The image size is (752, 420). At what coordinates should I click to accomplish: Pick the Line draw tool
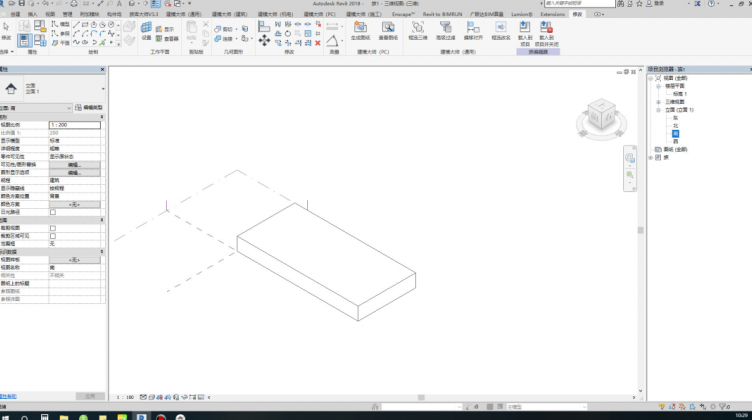pyautogui.click(x=76, y=25)
